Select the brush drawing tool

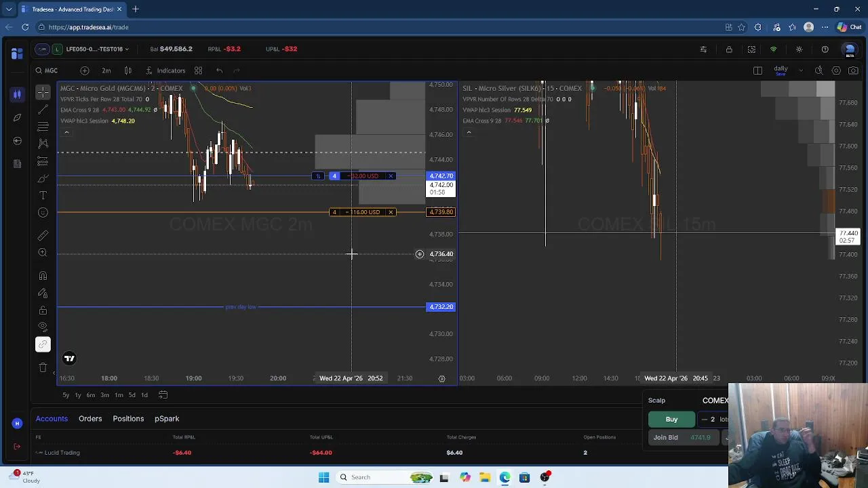pos(43,178)
